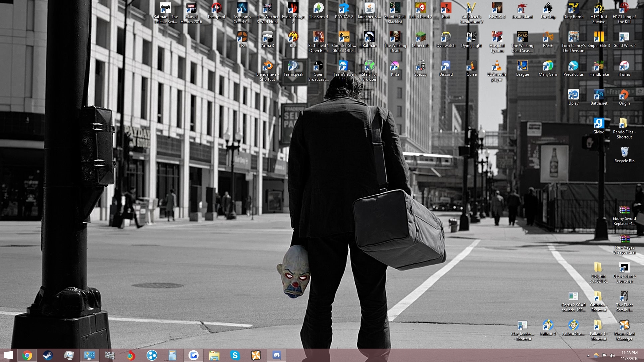Image resolution: width=644 pixels, height=362 pixels.
Task: Open the Evolve Stage 2 shortcut
Action: (293, 13)
